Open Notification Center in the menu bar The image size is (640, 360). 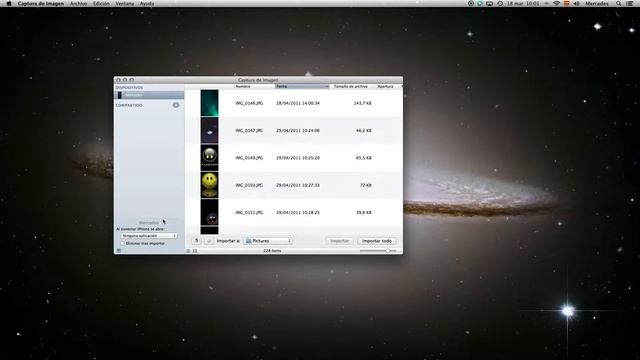click(630, 3)
